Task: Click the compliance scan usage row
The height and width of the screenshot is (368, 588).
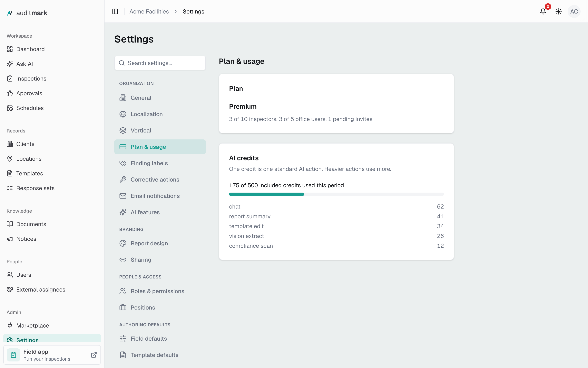Action: tap(336, 246)
